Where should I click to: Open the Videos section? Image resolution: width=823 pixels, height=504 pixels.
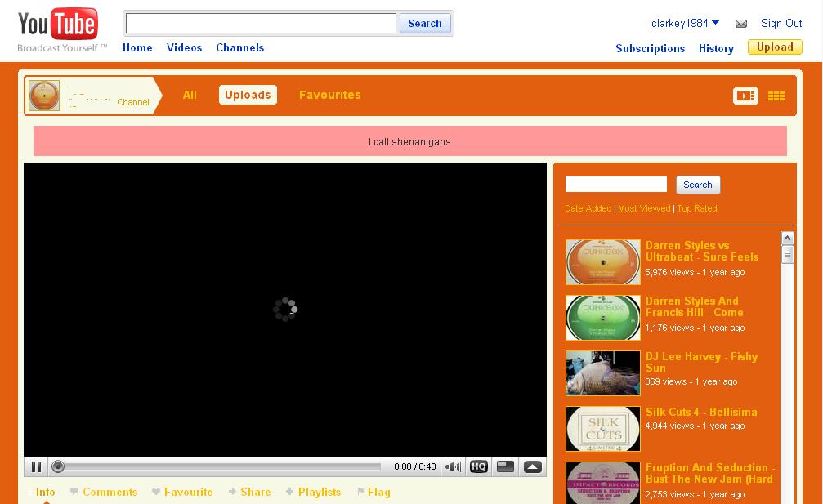click(x=184, y=47)
